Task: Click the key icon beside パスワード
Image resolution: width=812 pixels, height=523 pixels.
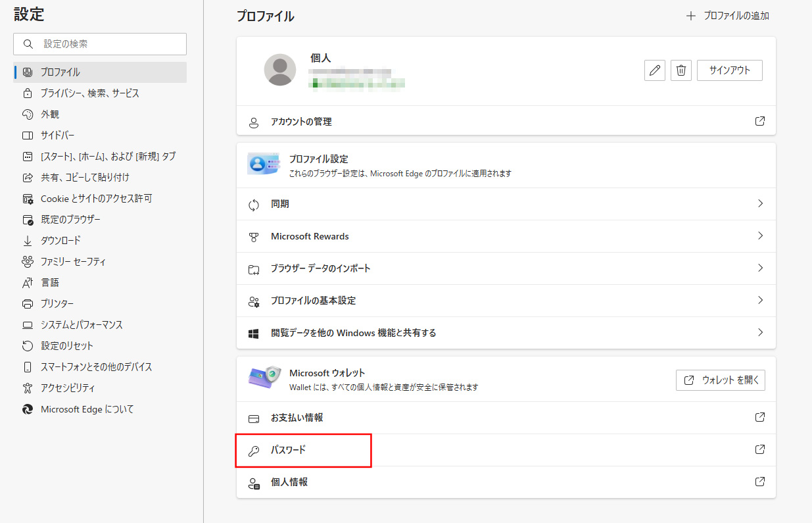Action: pos(254,451)
